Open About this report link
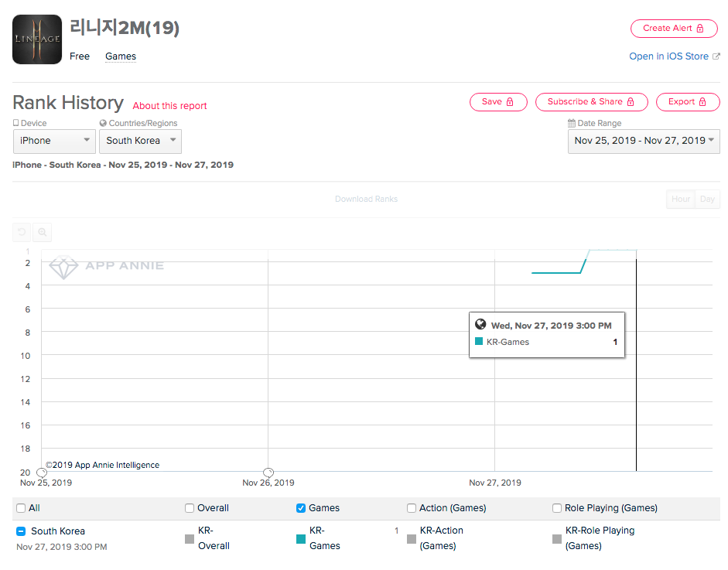 click(169, 106)
